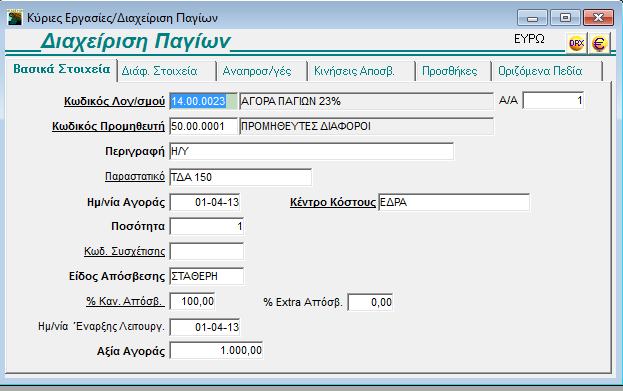
Task: Edit the Περιγραφή field containing Η/Υ
Action: (x=312, y=151)
